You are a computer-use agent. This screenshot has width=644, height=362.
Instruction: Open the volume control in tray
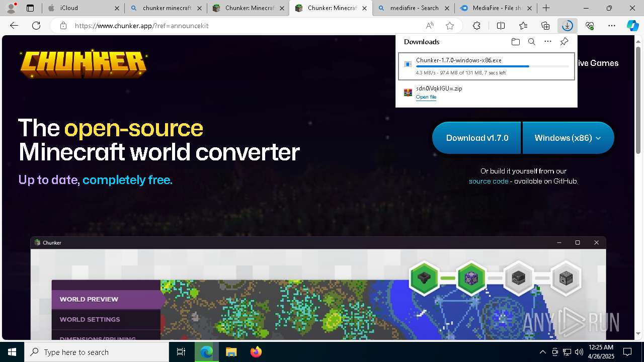pyautogui.click(x=579, y=352)
